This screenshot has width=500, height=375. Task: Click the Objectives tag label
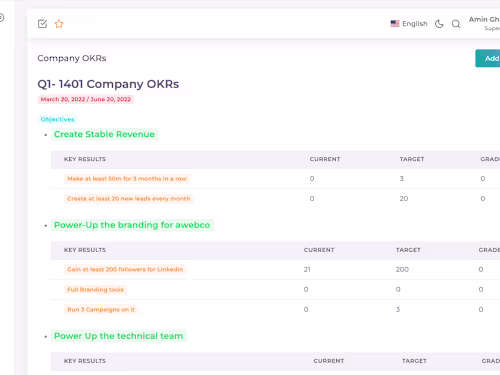tap(57, 119)
